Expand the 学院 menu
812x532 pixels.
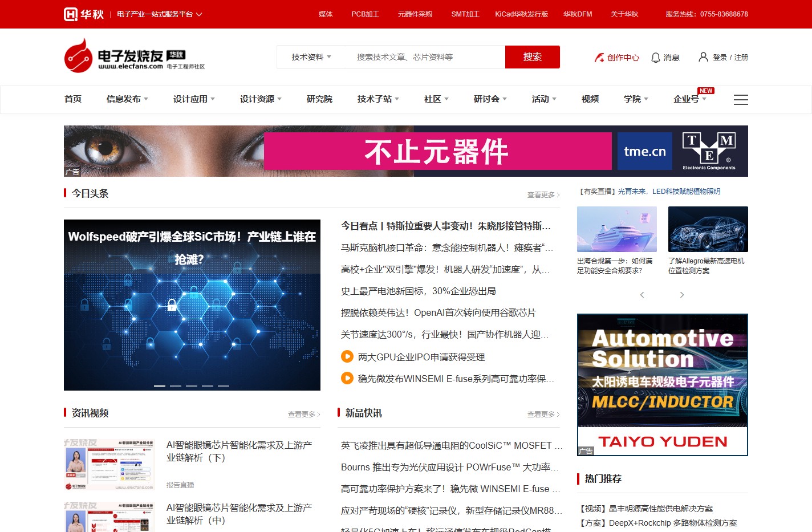(x=636, y=99)
